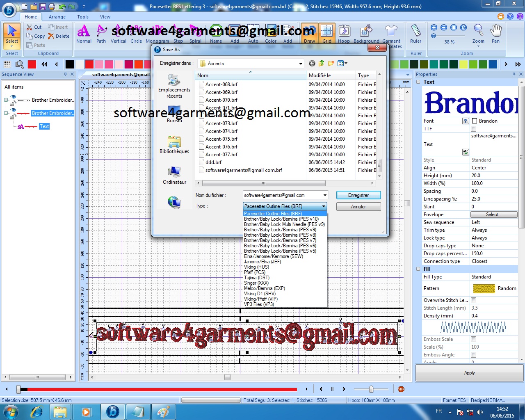Screen dimensions: 525x420
Task: Pick the red thread color swatch
Action: click(89, 64)
